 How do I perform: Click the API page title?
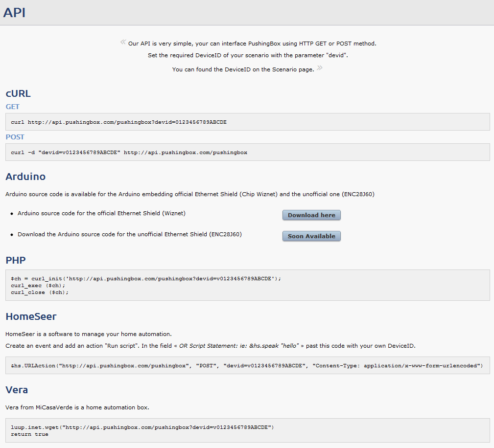[15, 13]
